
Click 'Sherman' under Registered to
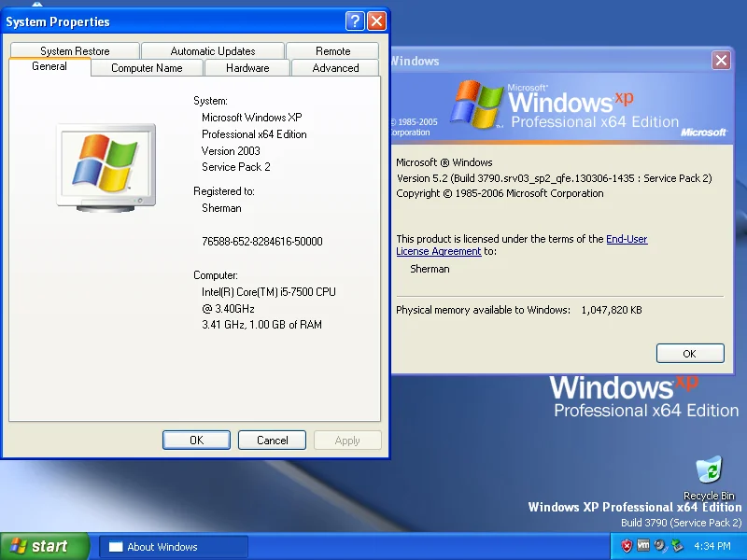(x=221, y=208)
